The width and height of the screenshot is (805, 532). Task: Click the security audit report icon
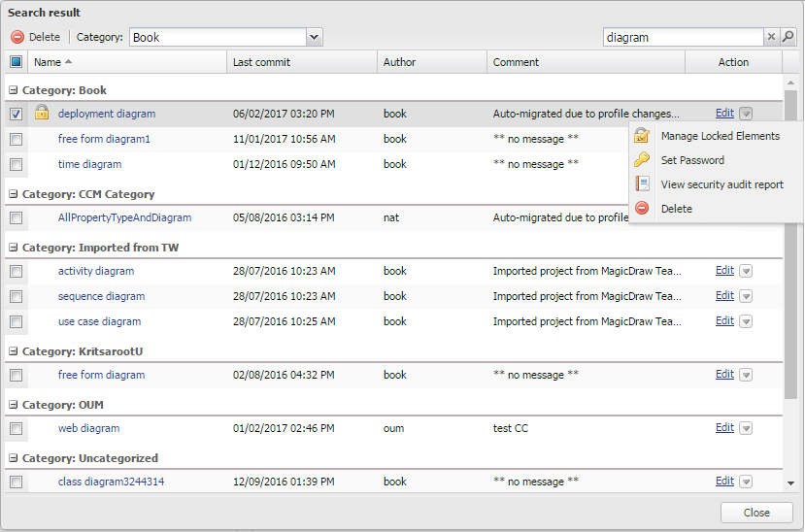pos(642,184)
